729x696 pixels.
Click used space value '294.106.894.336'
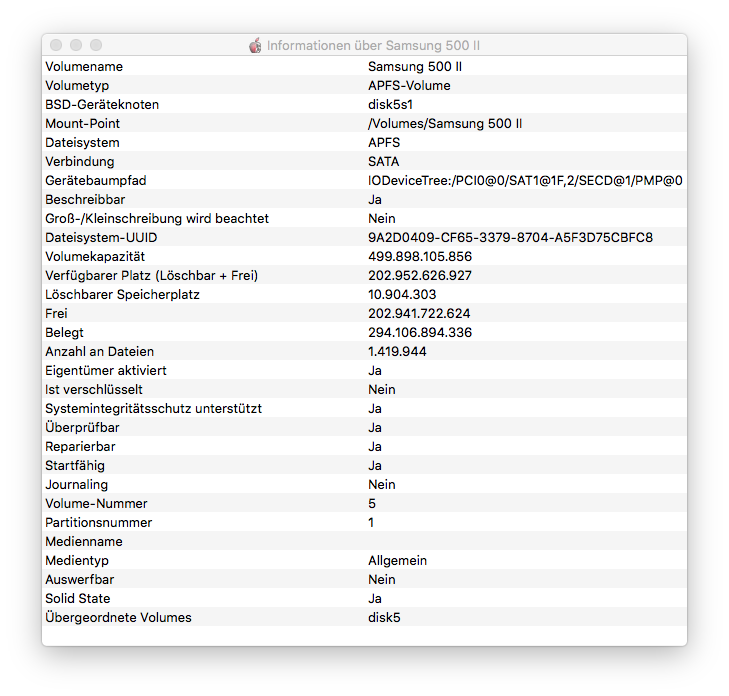(420, 333)
